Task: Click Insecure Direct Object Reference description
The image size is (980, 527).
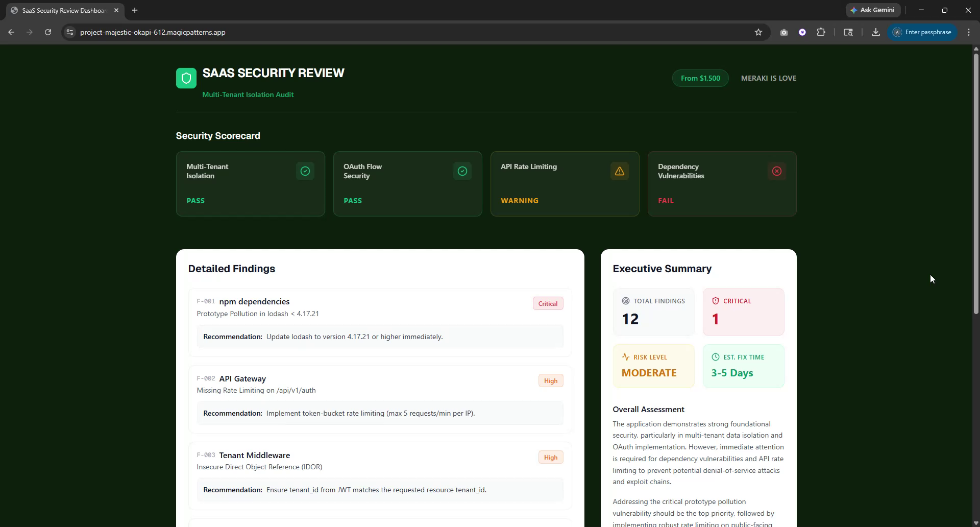Action: (259, 467)
